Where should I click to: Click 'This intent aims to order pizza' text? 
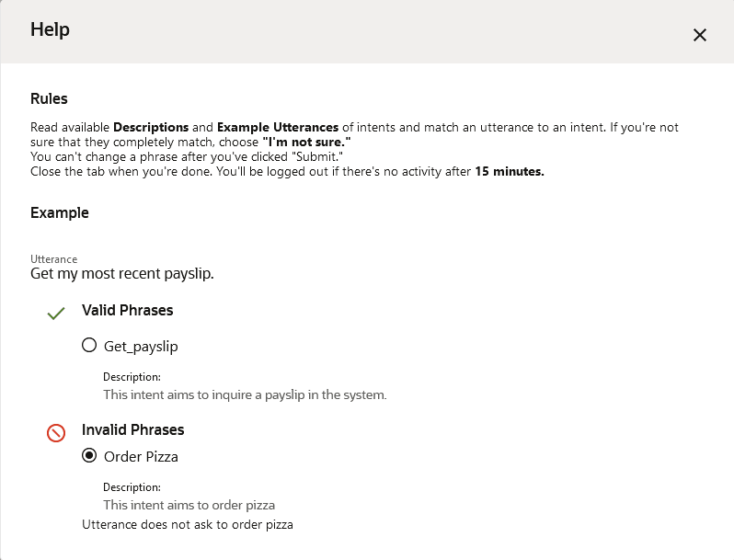click(x=189, y=505)
